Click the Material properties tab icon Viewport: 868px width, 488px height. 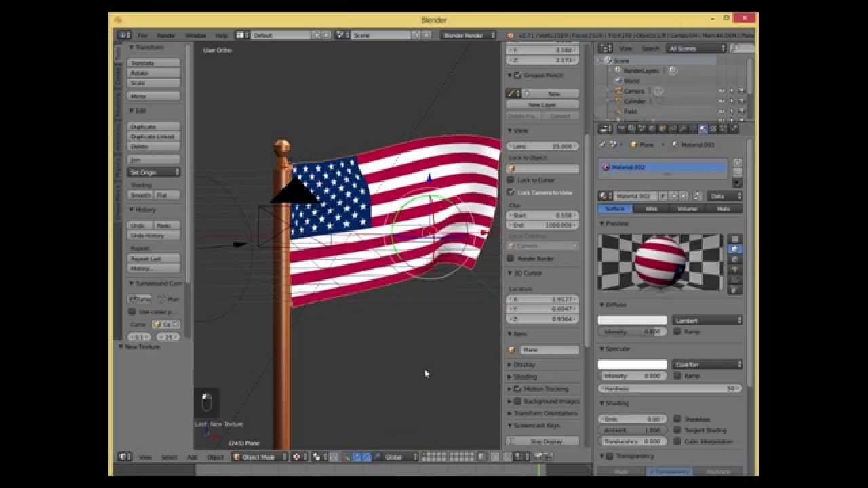(703, 129)
